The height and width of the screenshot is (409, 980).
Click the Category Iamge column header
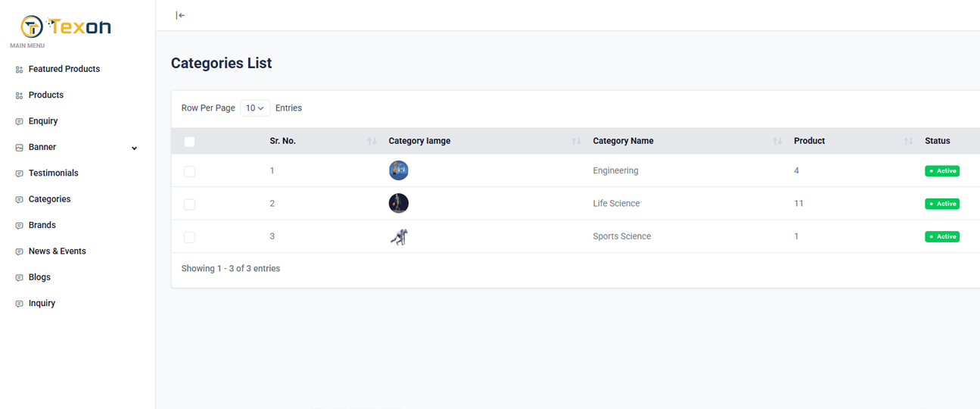pos(419,141)
